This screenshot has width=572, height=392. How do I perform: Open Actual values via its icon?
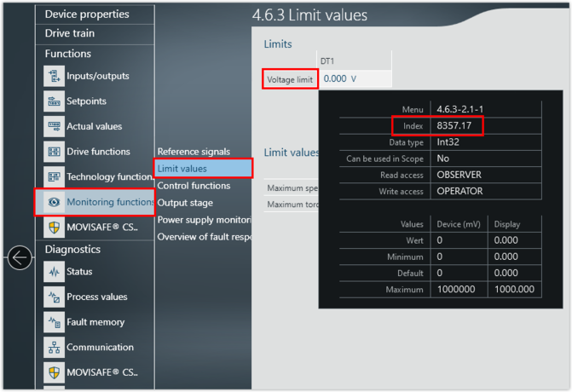pyautogui.click(x=55, y=126)
